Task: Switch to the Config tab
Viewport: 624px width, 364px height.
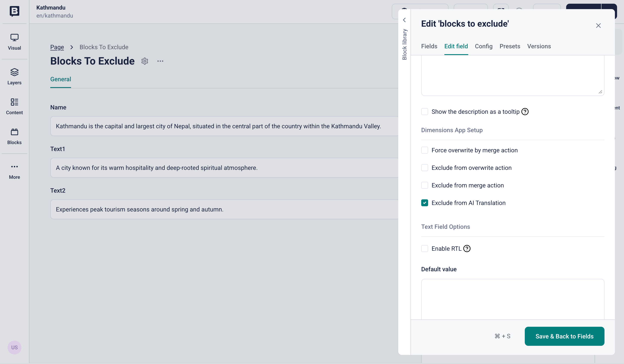Action: coord(483,46)
